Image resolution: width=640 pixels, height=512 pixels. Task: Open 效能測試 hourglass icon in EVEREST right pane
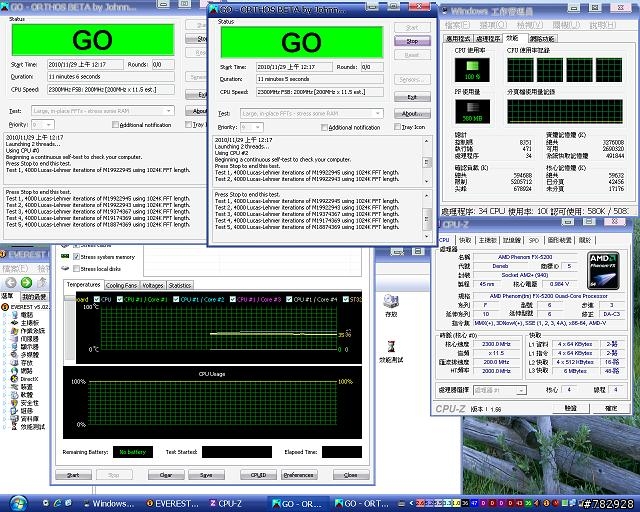[x=391, y=347]
